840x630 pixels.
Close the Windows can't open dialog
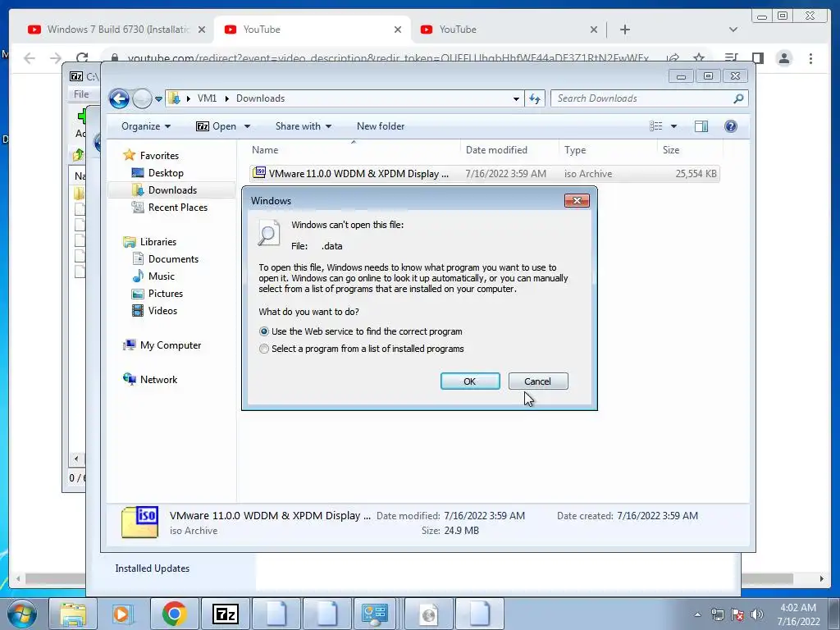577,200
